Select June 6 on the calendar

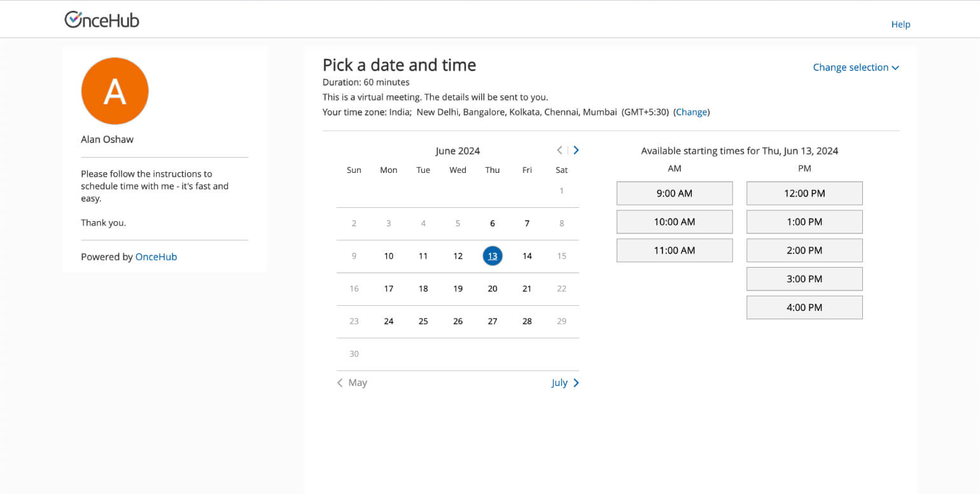coord(492,223)
